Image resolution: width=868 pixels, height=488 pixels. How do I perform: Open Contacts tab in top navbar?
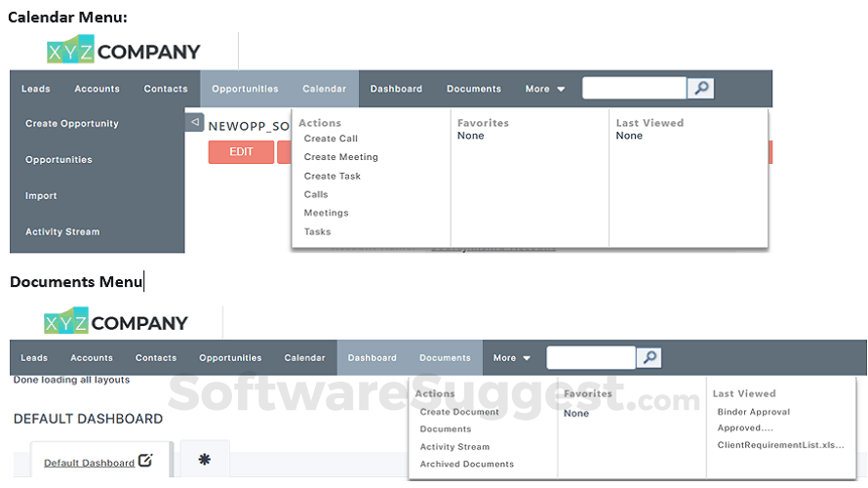(x=166, y=89)
